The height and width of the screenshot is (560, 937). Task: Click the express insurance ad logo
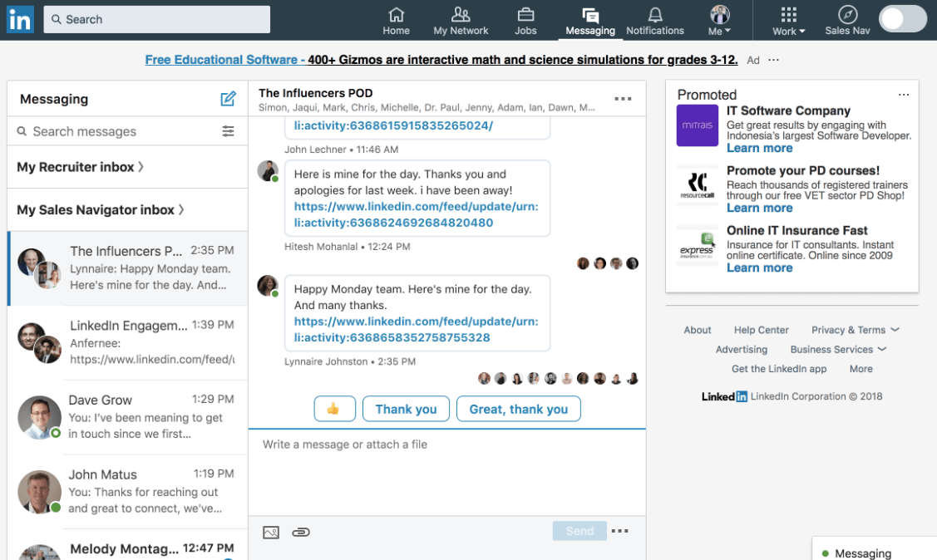(698, 245)
